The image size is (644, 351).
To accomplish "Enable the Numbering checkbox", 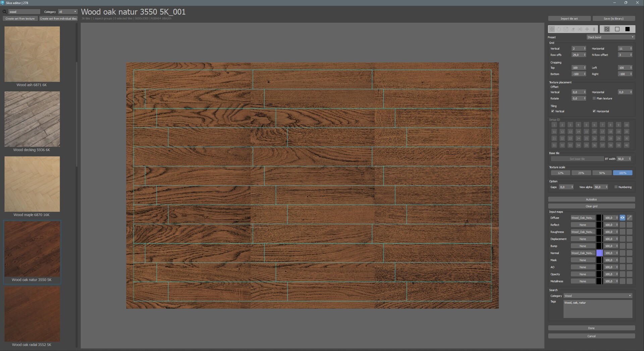I will (x=616, y=187).
